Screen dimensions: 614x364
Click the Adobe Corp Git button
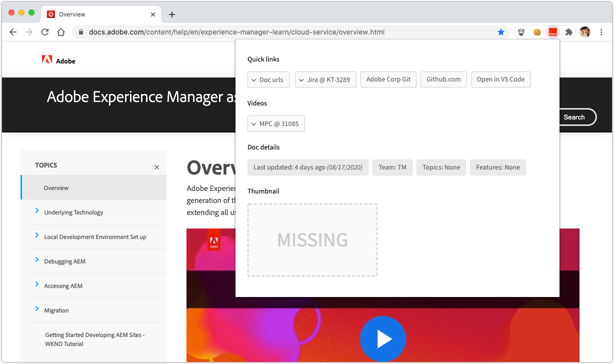[x=388, y=79]
